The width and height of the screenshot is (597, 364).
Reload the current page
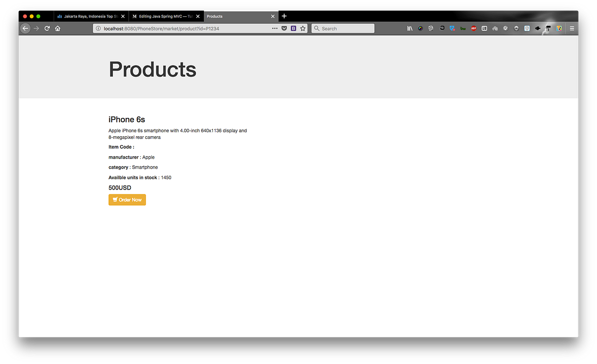click(47, 28)
